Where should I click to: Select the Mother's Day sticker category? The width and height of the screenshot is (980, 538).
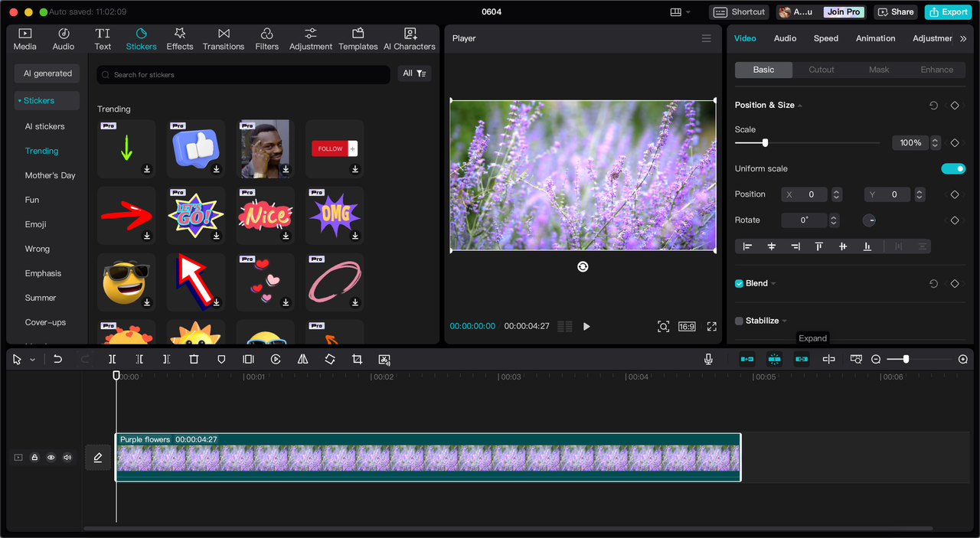50,175
